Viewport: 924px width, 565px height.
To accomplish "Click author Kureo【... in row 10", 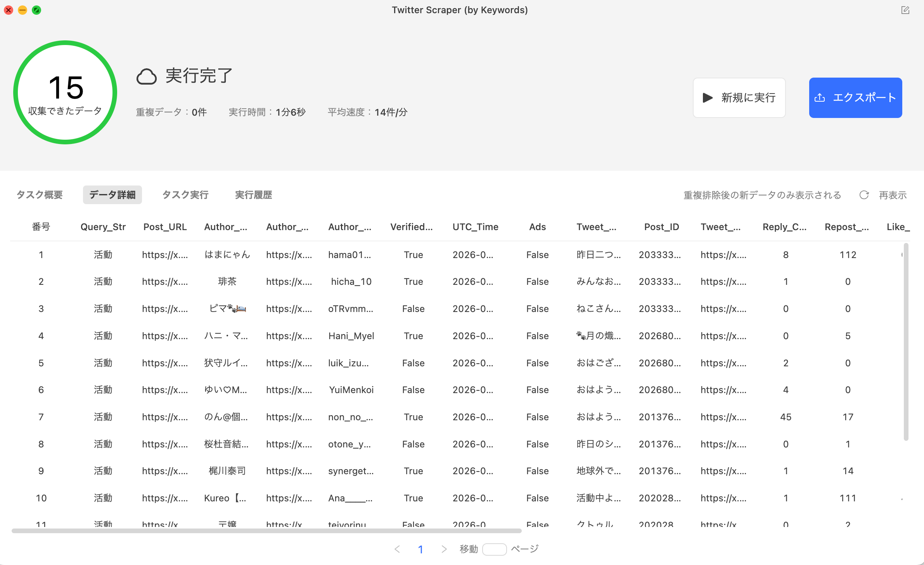I will pyautogui.click(x=225, y=498).
